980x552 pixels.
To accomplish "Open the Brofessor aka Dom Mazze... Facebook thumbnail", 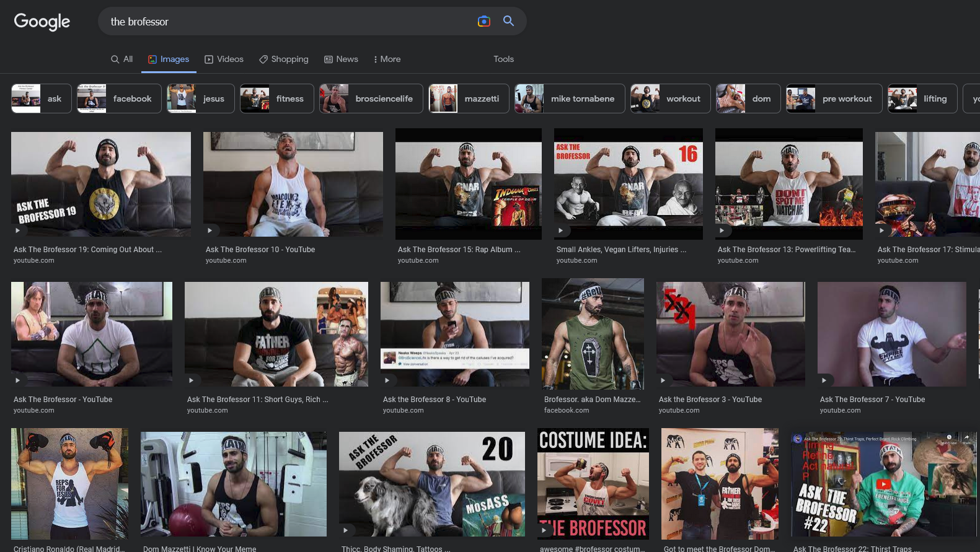I will pos(593,334).
